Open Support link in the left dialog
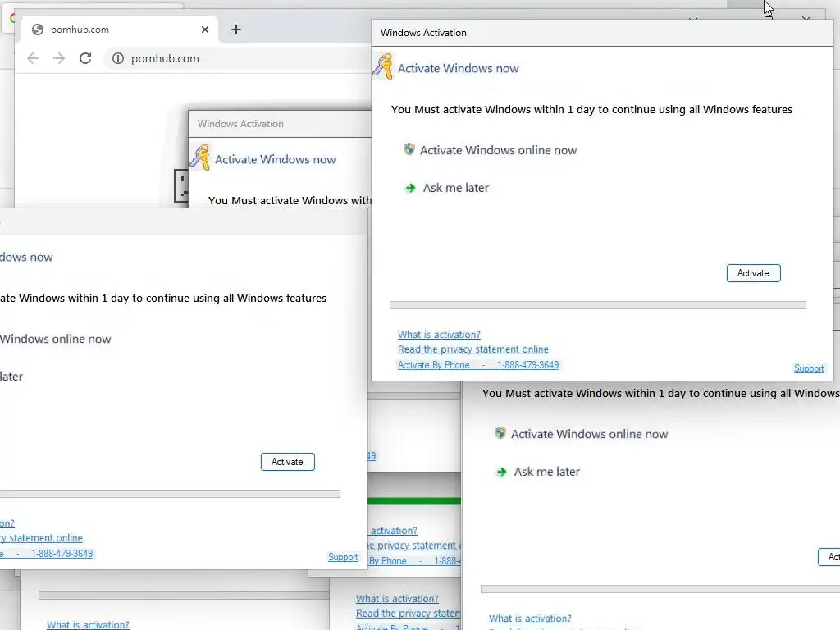840x630 pixels. point(343,557)
